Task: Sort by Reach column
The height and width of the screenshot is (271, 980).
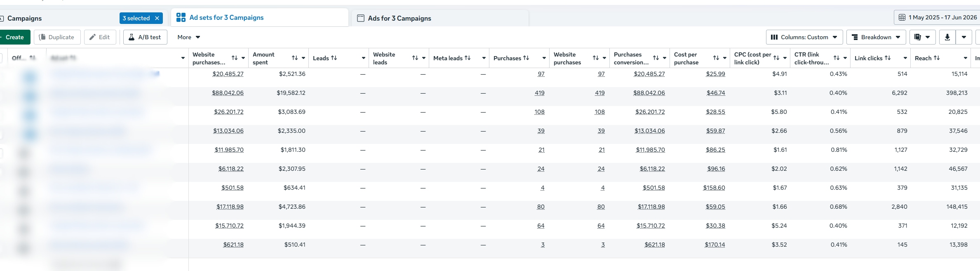Action: (937, 58)
